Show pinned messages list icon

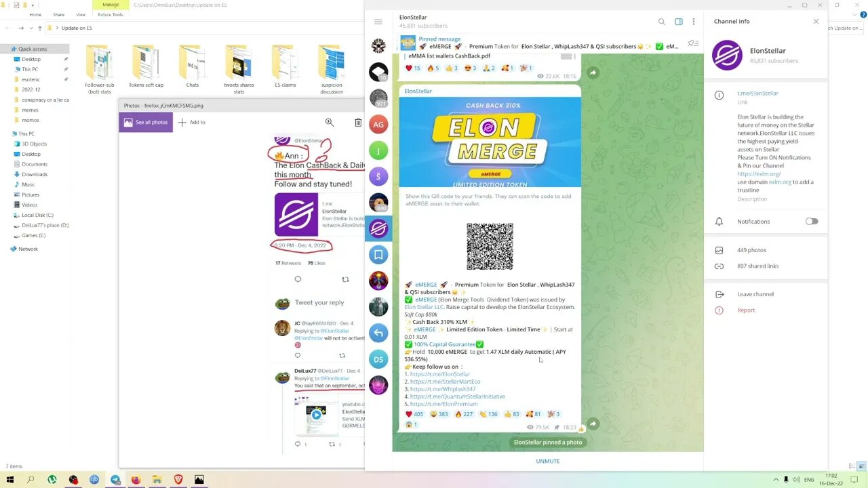tap(693, 43)
